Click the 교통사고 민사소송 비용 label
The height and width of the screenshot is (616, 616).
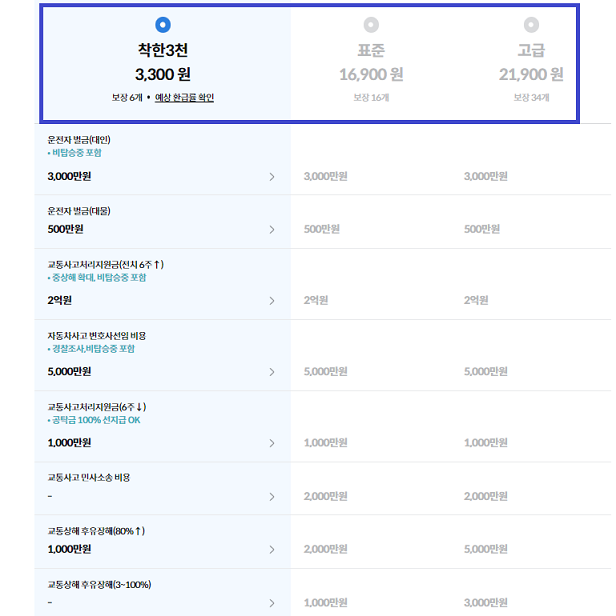(x=89, y=478)
